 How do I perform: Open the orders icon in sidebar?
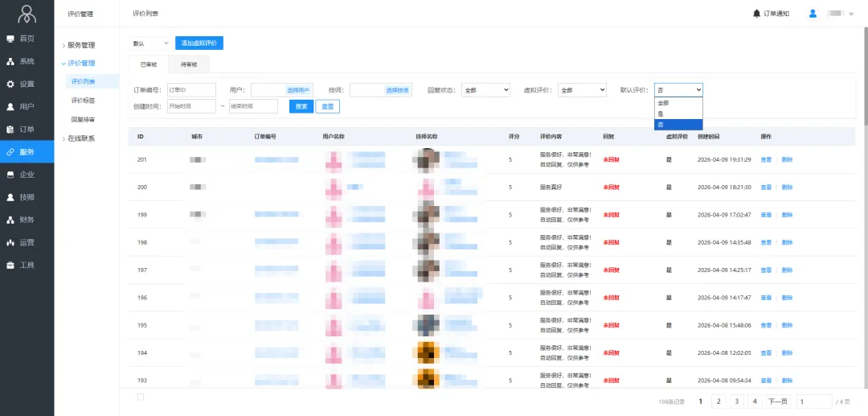pos(10,130)
